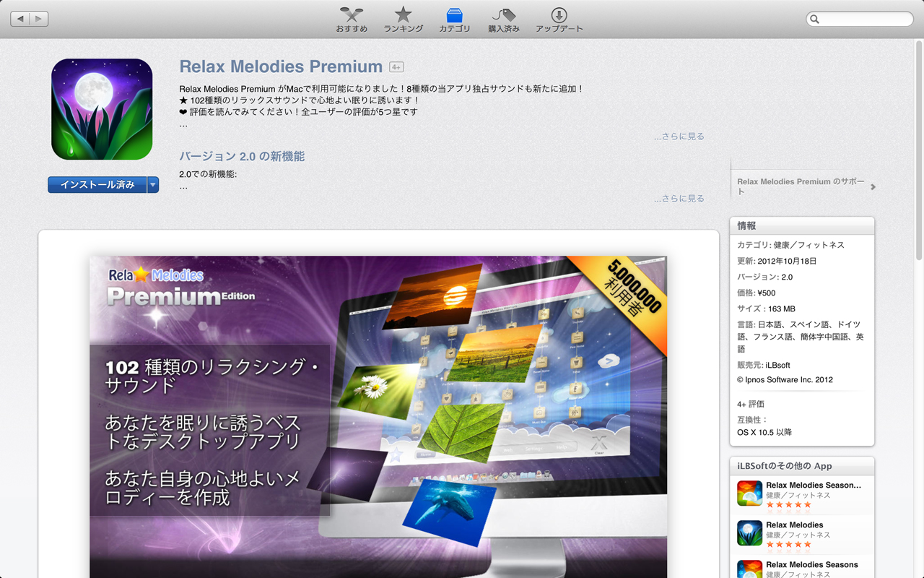The height and width of the screenshot is (578, 924).
Task: Open the ランキング top charts section
Action: click(x=403, y=20)
